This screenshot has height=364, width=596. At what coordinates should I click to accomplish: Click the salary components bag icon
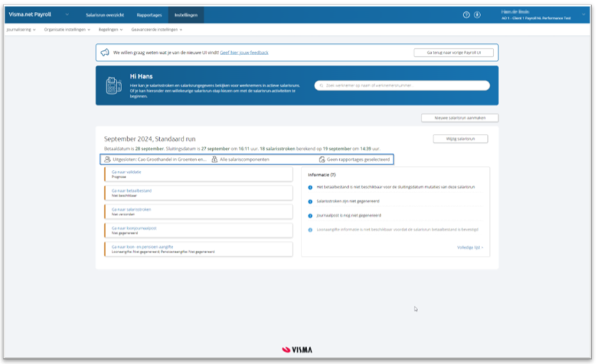[x=215, y=159]
